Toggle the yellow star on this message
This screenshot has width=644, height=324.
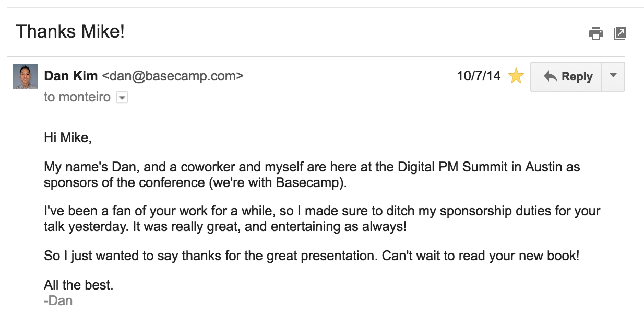(516, 76)
